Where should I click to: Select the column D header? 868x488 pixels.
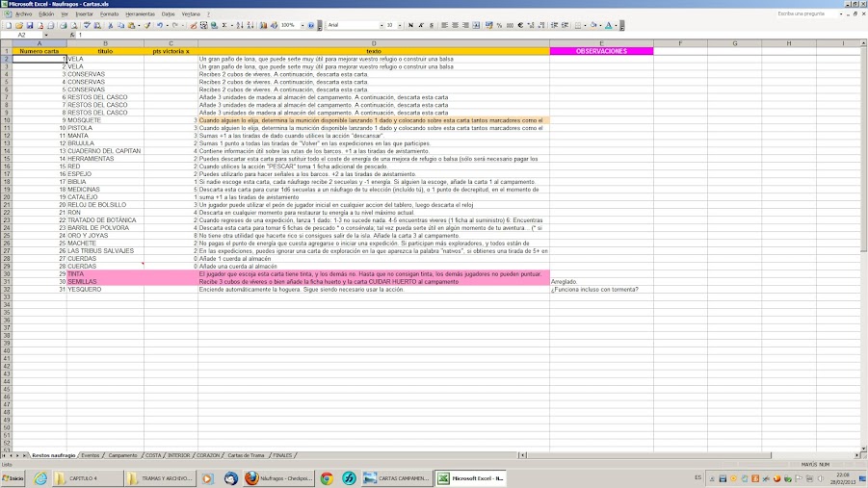click(x=374, y=43)
